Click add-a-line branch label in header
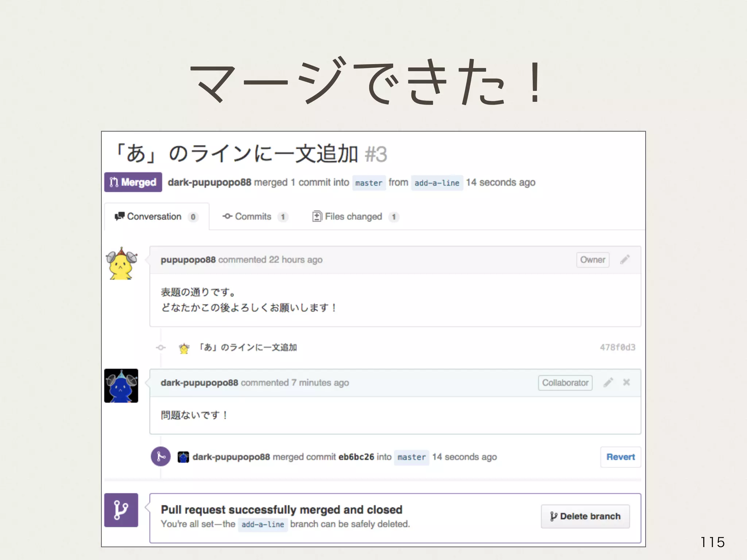The width and height of the screenshot is (747, 560). (437, 183)
